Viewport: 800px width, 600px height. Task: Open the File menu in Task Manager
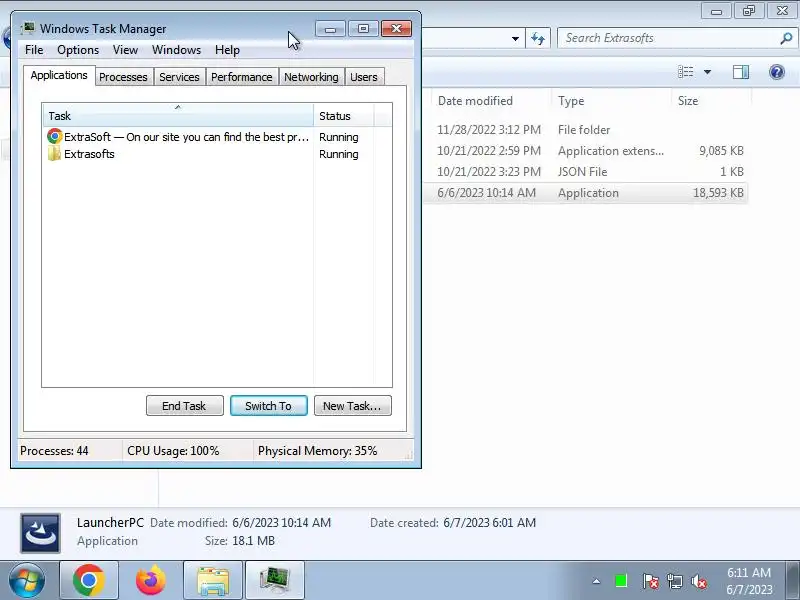pyautogui.click(x=34, y=50)
